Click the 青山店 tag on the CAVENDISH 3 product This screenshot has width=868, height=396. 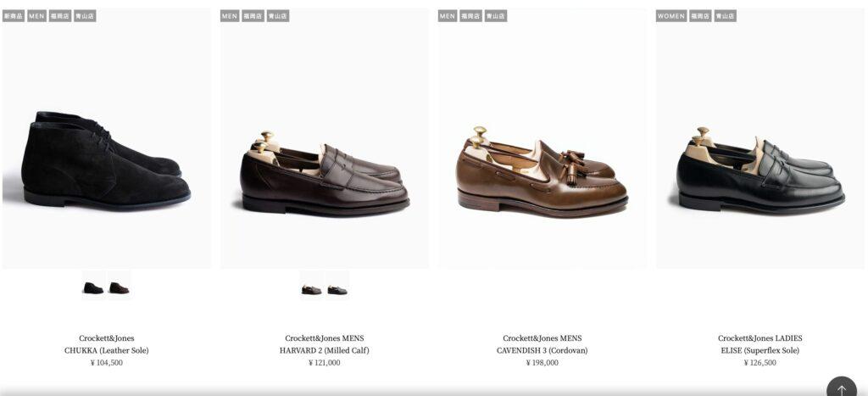pos(495,16)
